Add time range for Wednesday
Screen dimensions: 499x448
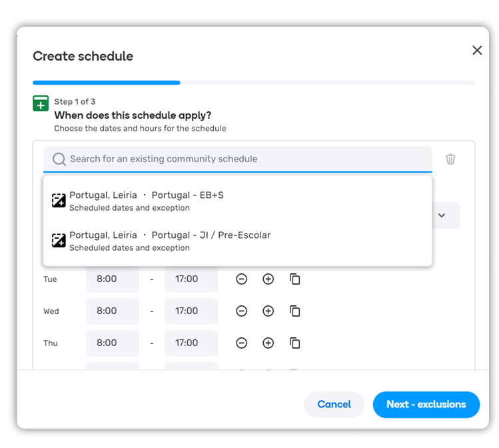click(x=268, y=311)
